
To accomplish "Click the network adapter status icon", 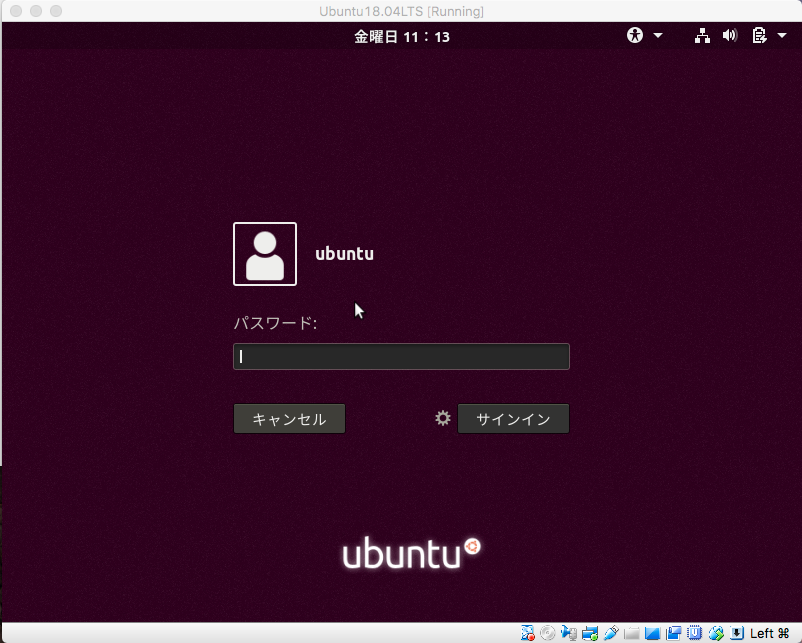I will pos(590,633).
